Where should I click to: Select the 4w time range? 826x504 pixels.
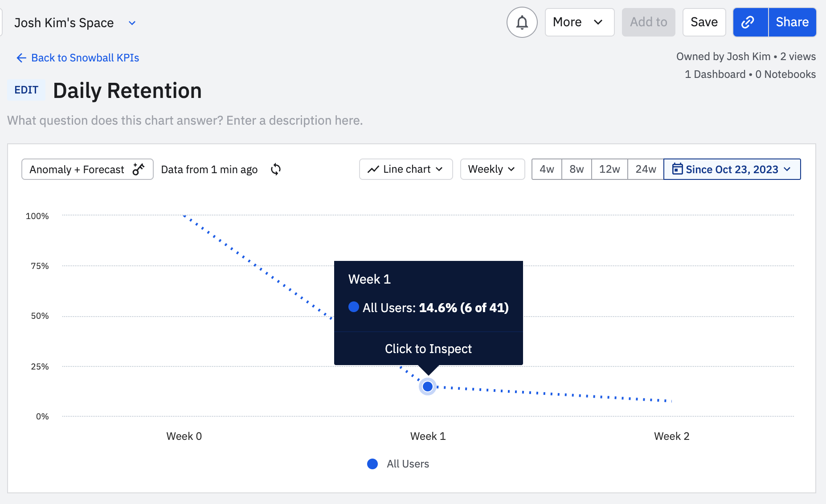[547, 169]
